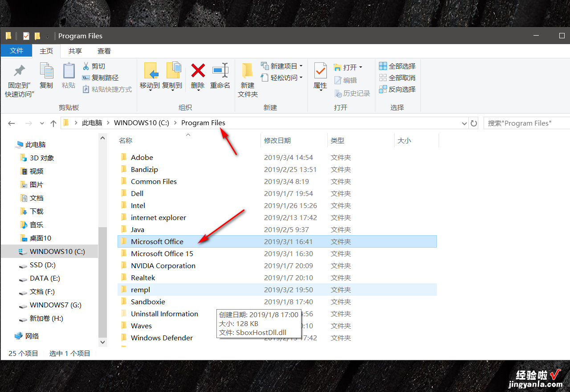
Task: Click chevron after WINDOWS10 (C:) in address bar
Action: click(175, 123)
